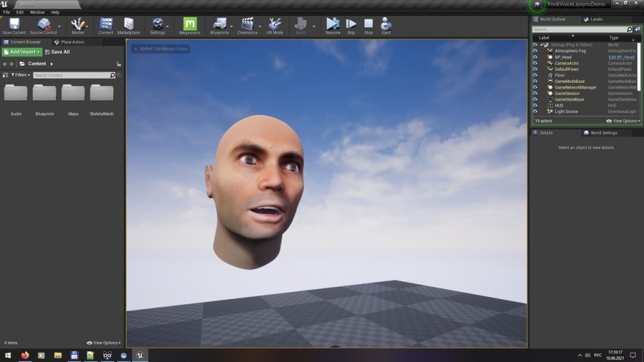The width and height of the screenshot is (644, 362).
Task: Click the Edit BP_Head link
Action: pos(621,57)
